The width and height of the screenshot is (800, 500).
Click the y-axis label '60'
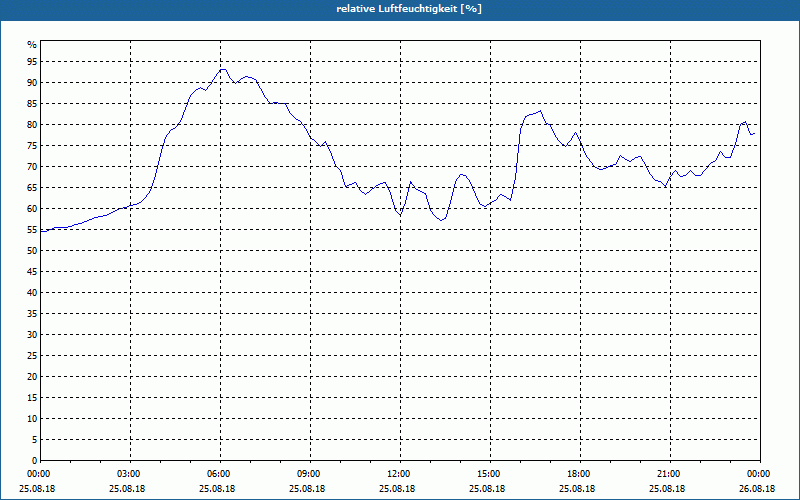[x=32, y=208]
